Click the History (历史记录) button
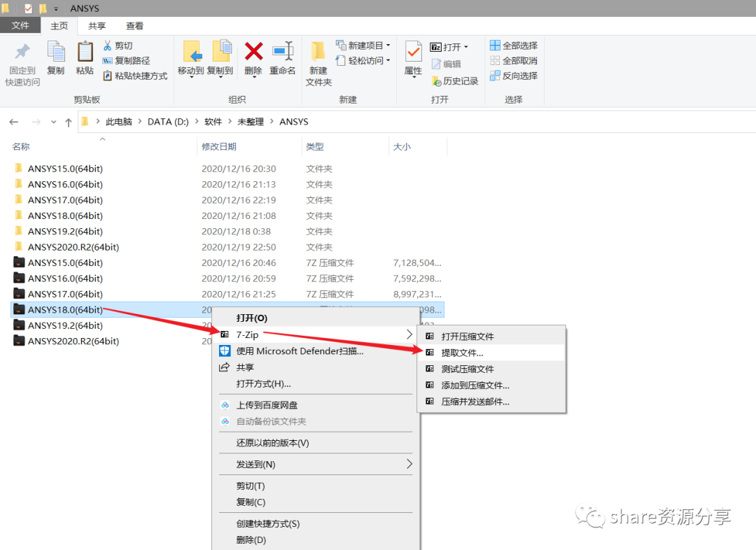 click(x=455, y=81)
